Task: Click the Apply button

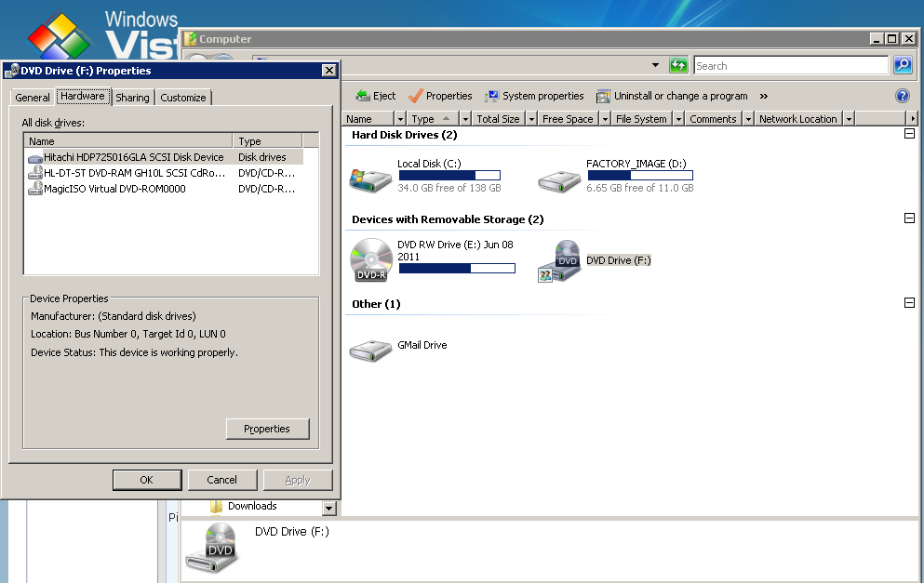Action: pos(298,480)
